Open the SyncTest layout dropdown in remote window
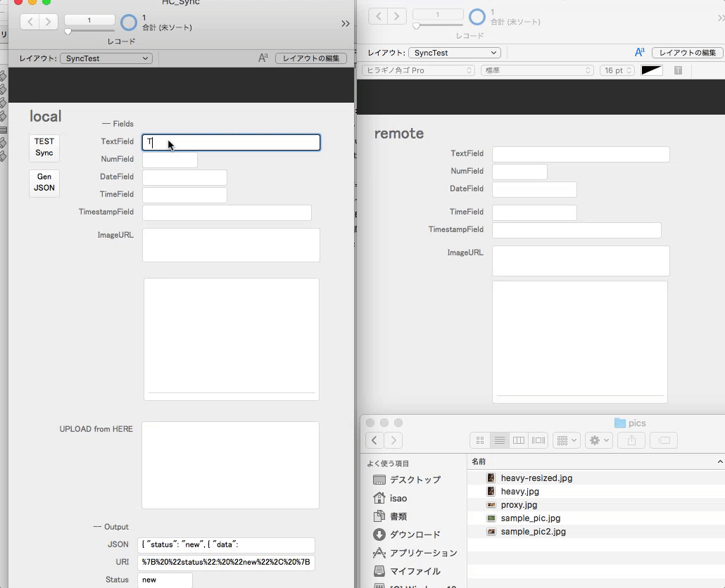 pyautogui.click(x=455, y=53)
